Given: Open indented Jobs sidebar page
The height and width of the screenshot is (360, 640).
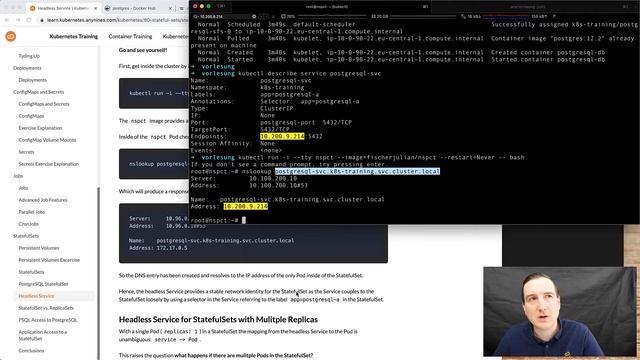Looking at the screenshot, I should (23, 188).
